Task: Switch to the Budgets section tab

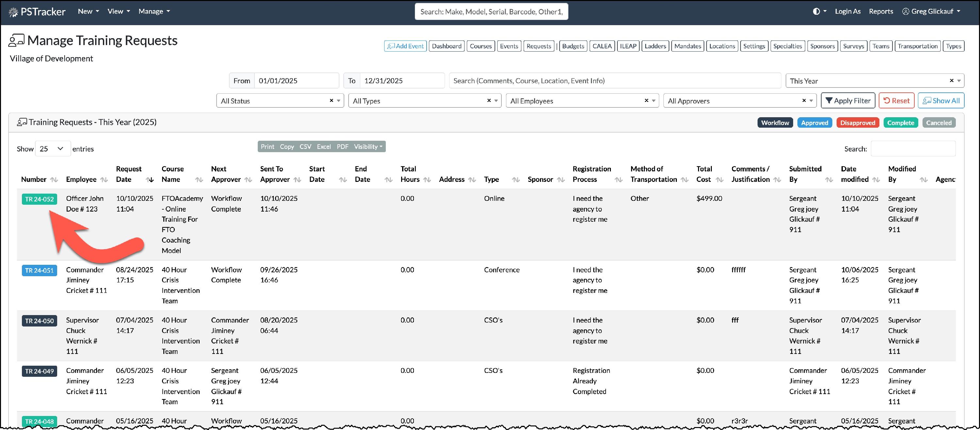Action: tap(573, 46)
